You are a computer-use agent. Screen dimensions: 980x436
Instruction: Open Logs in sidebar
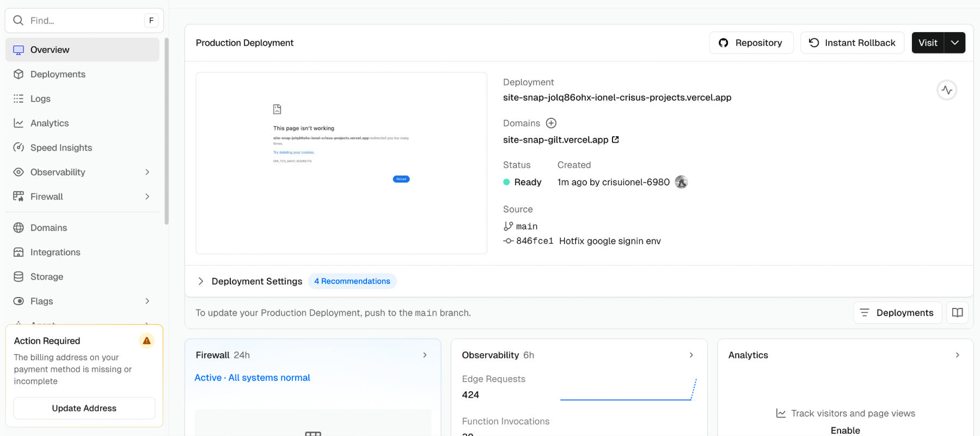click(x=82, y=99)
